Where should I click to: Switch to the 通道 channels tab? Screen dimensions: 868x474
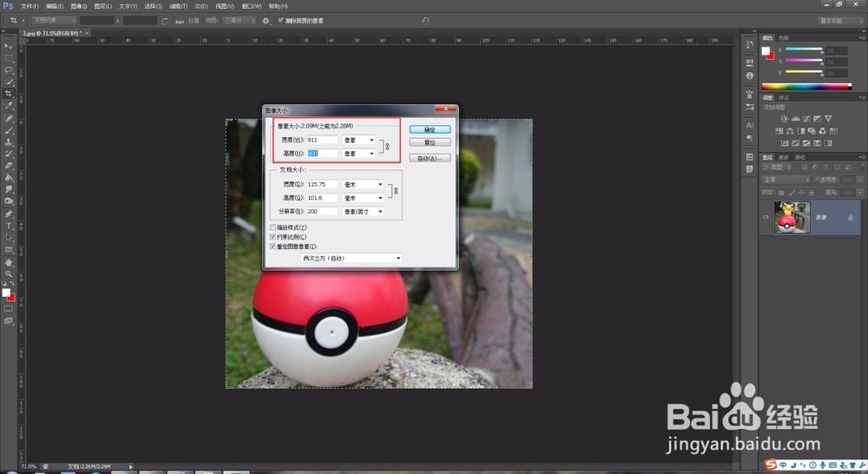pyautogui.click(x=784, y=157)
